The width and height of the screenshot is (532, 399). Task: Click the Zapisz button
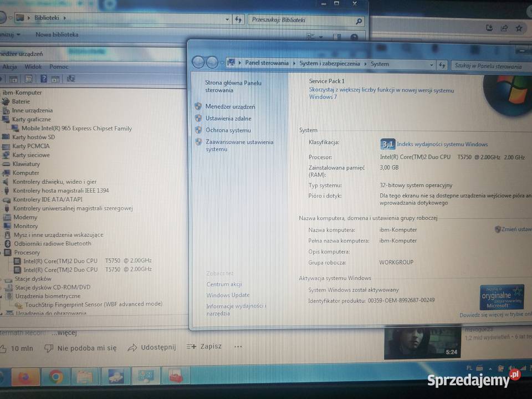click(204, 346)
